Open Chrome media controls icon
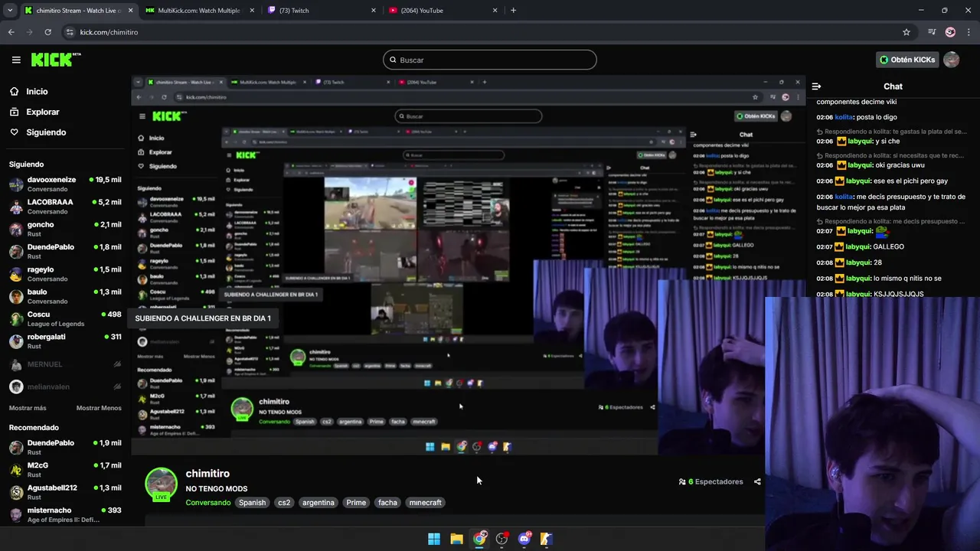Image resolution: width=980 pixels, height=551 pixels. pos(932,32)
